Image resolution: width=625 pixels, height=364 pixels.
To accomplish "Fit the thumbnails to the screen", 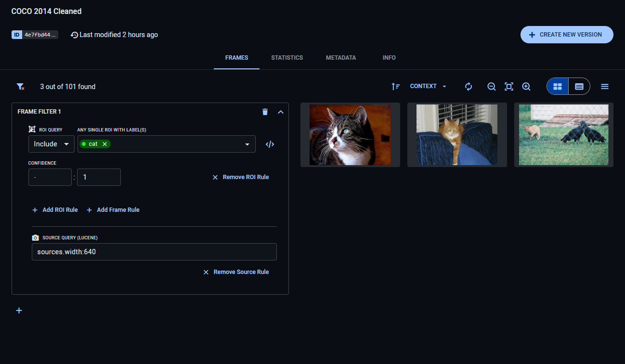I will pyautogui.click(x=508, y=87).
